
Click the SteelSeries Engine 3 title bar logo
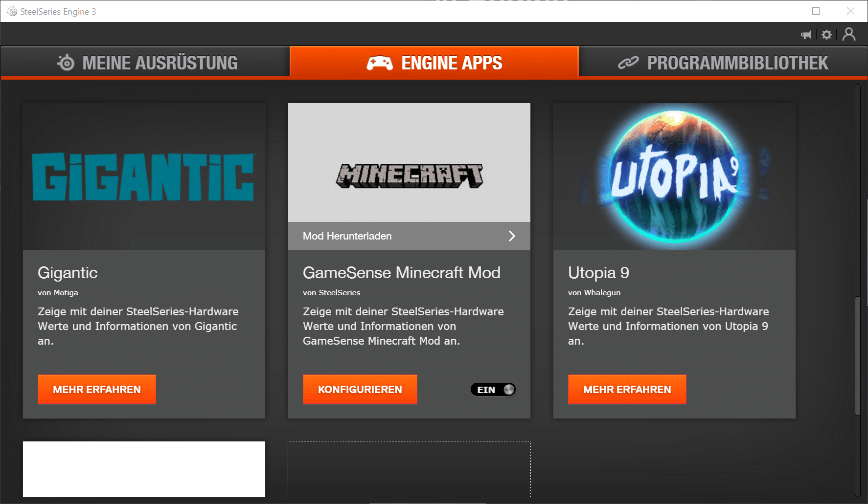12,11
